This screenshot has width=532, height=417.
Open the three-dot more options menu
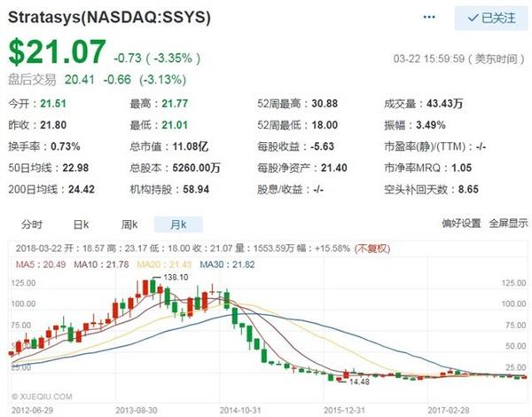[x=429, y=17]
